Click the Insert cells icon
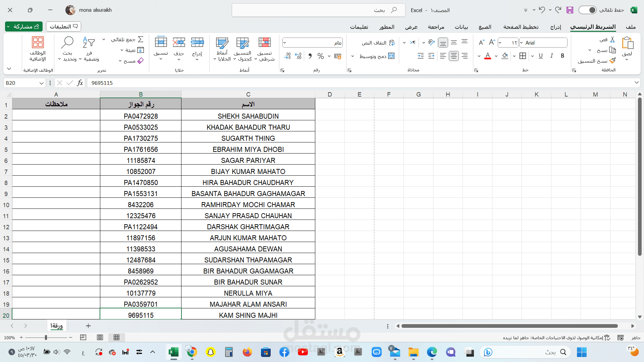 [x=197, y=42]
